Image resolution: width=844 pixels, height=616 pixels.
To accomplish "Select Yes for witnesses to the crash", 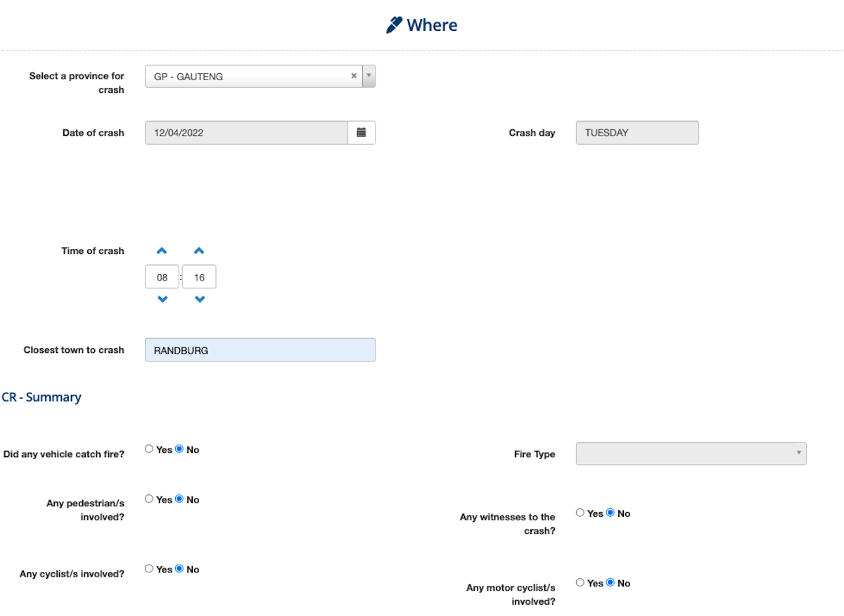I will coord(580,513).
